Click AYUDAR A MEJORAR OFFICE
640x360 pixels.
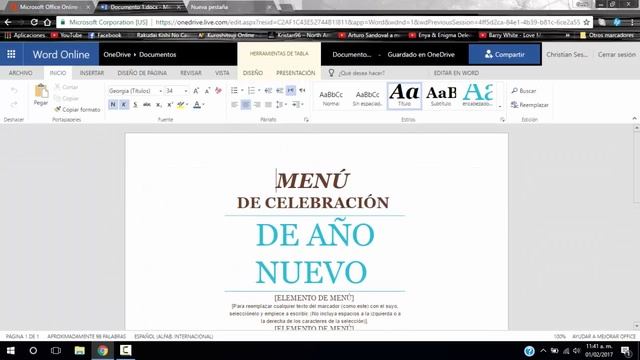[604, 336]
